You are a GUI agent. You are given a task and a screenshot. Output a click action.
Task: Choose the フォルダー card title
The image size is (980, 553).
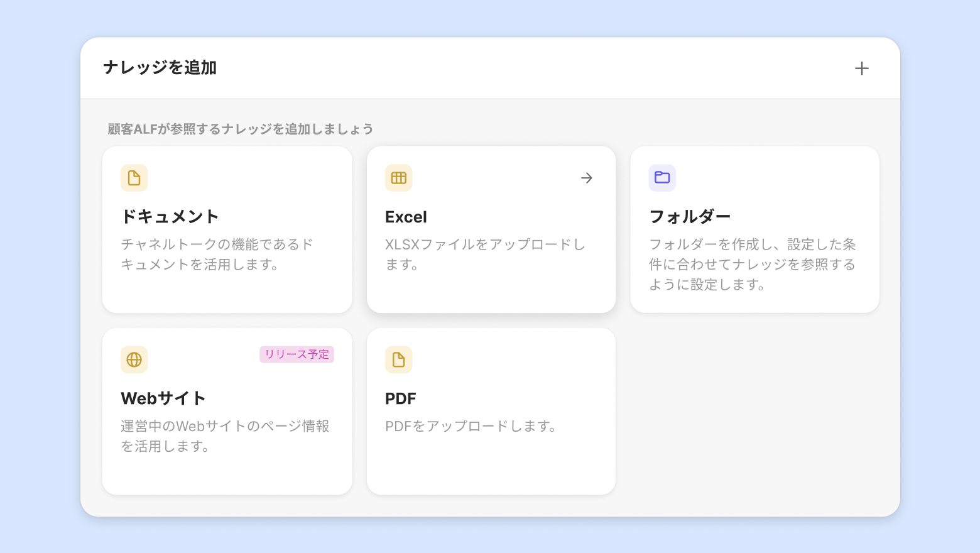pos(690,217)
